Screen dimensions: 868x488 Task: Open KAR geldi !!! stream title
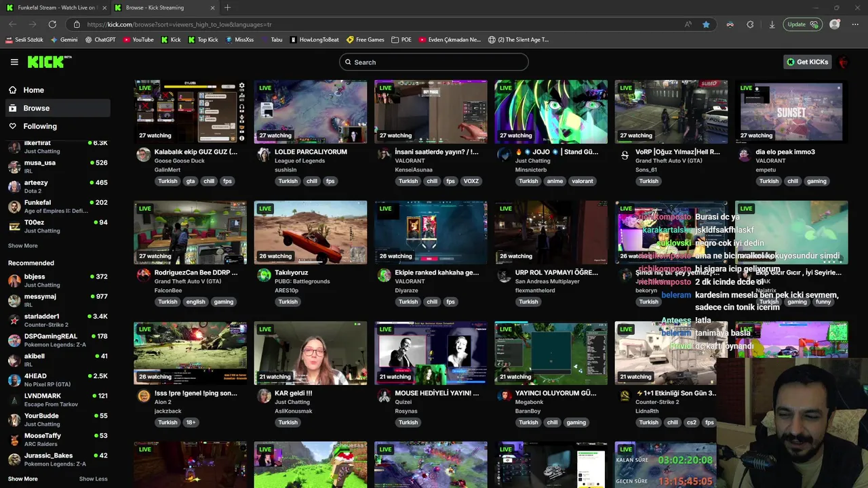tap(294, 393)
